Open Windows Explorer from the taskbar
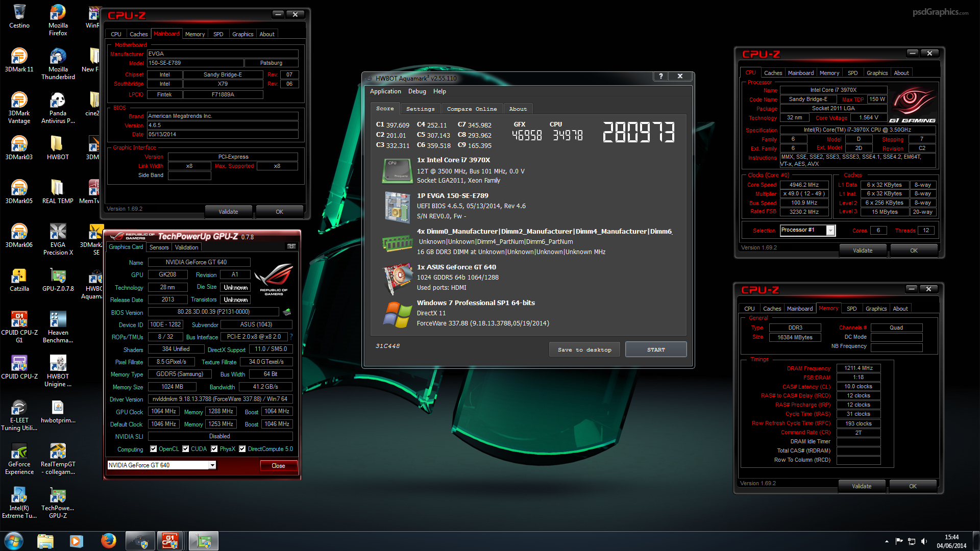 tap(45, 541)
